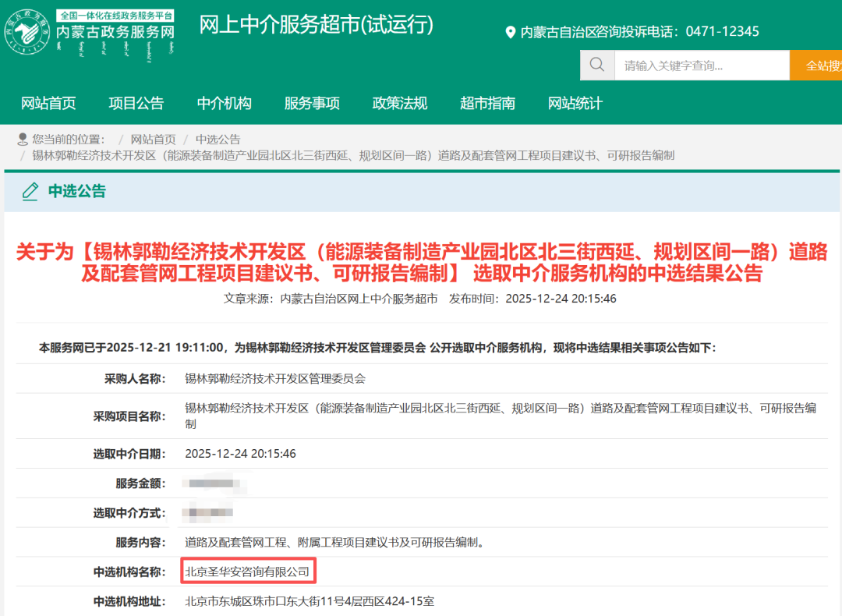Click the highlighted 北京圣华安咨询有限公司 name

point(248,572)
